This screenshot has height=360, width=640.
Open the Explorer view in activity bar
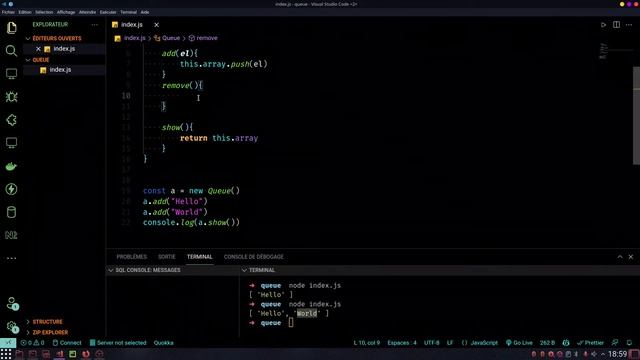11,28
